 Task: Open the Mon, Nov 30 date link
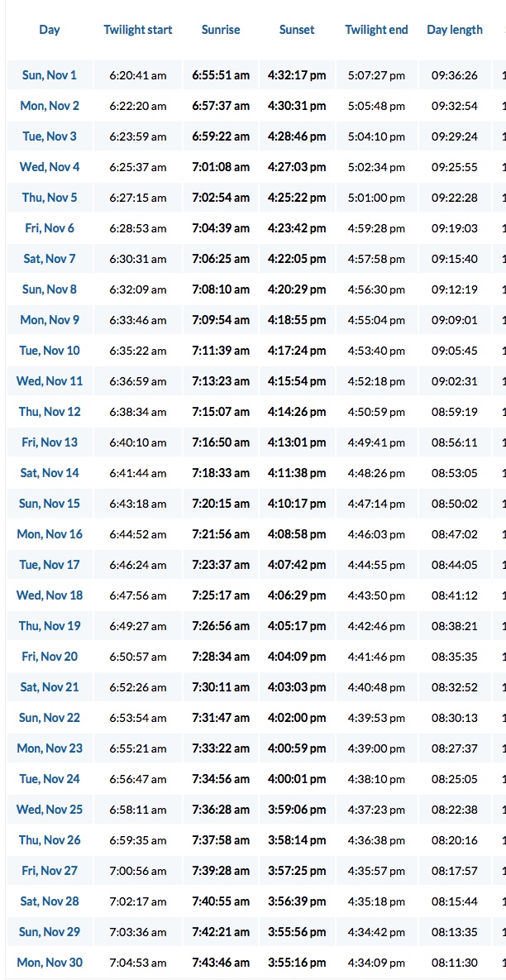click(50, 963)
